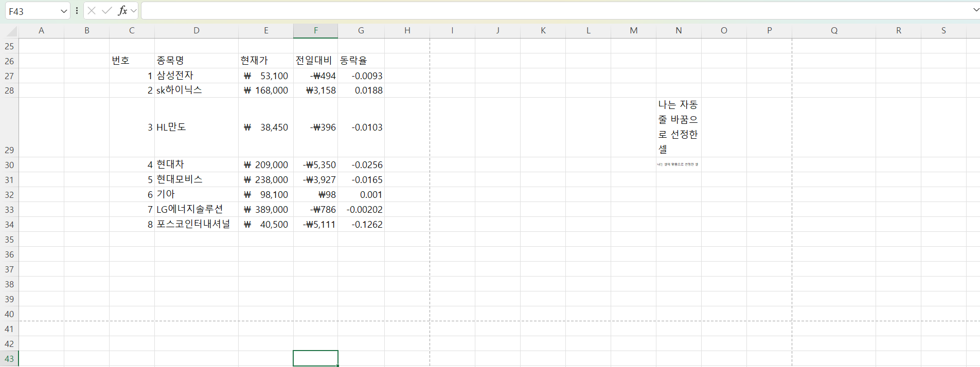Click the 번호 header cell

pos(132,61)
